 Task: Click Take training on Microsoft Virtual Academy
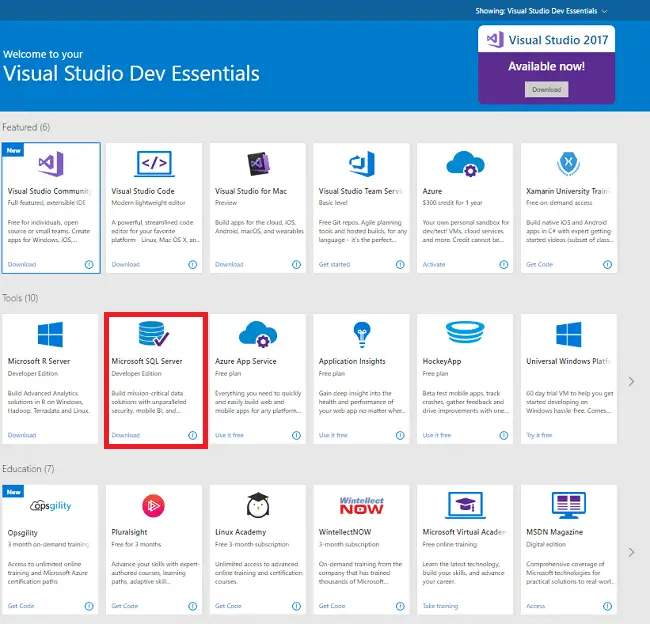(x=440, y=606)
